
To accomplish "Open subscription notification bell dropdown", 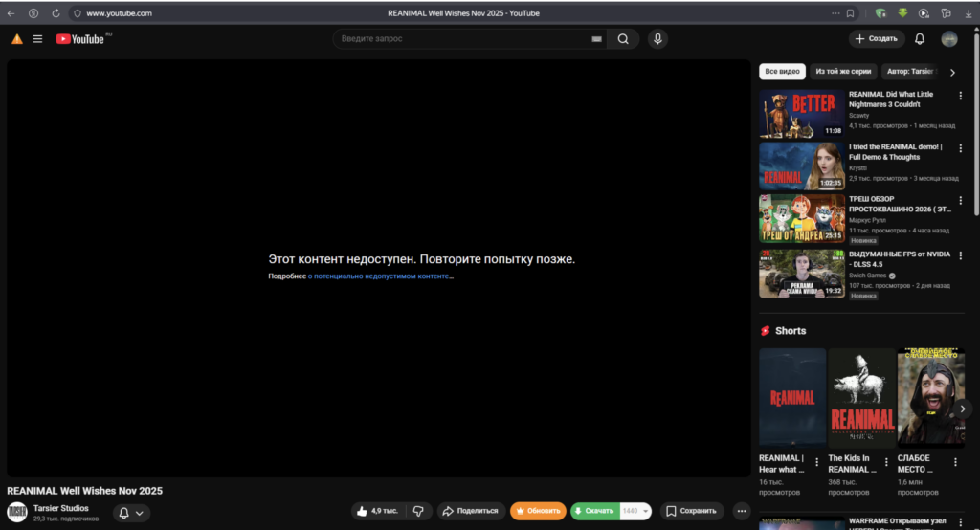I will point(131,513).
